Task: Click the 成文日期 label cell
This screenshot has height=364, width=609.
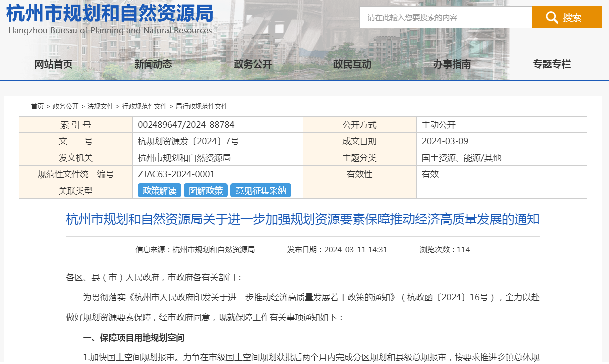Action: click(x=360, y=141)
